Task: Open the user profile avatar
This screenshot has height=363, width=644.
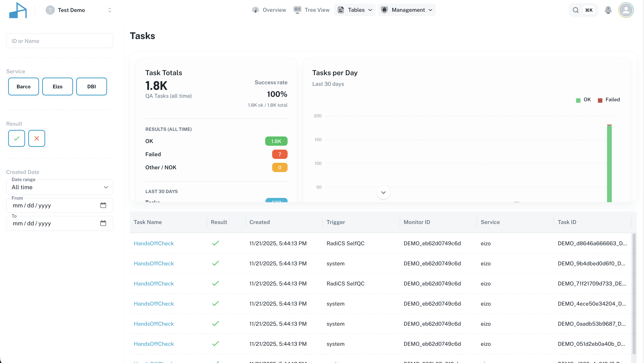Action: tap(626, 10)
